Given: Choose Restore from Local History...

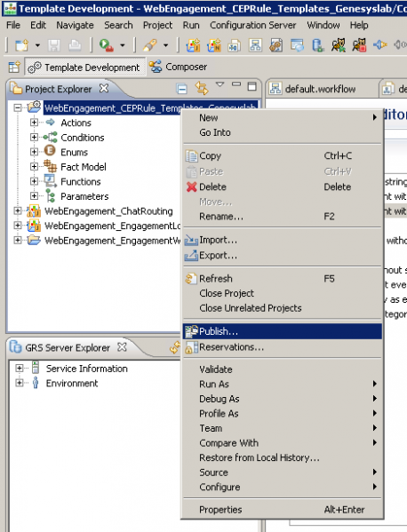Looking at the screenshot, I should (x=283, y=457).
